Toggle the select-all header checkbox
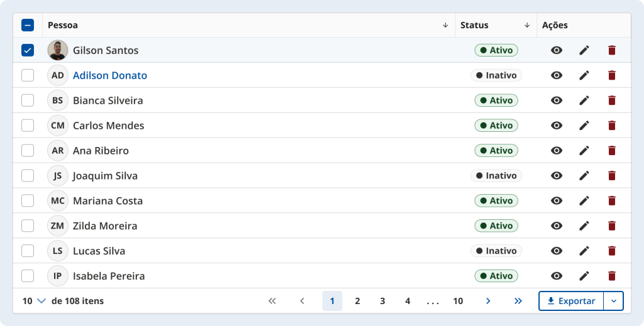The height and width of the screenshot is (326, 644). coord(28,25)
